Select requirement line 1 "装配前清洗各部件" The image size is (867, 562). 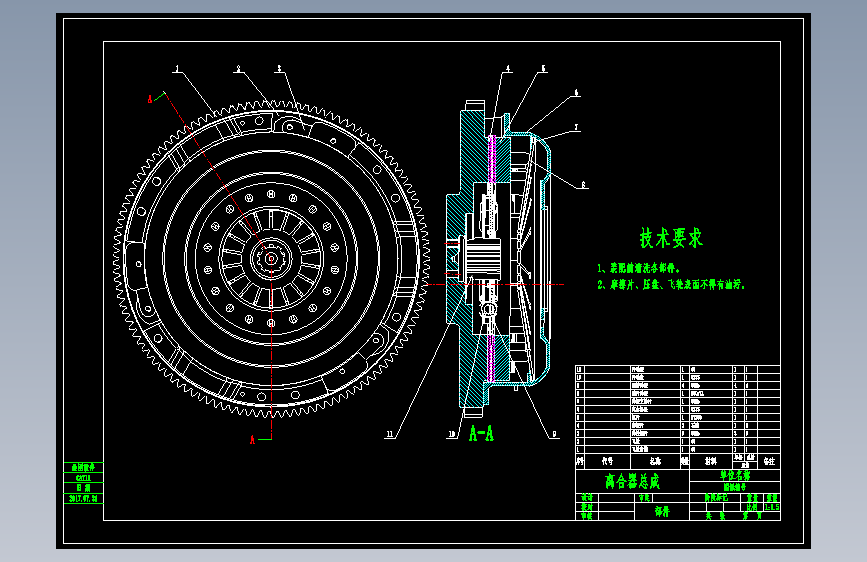tap(639, 268)
